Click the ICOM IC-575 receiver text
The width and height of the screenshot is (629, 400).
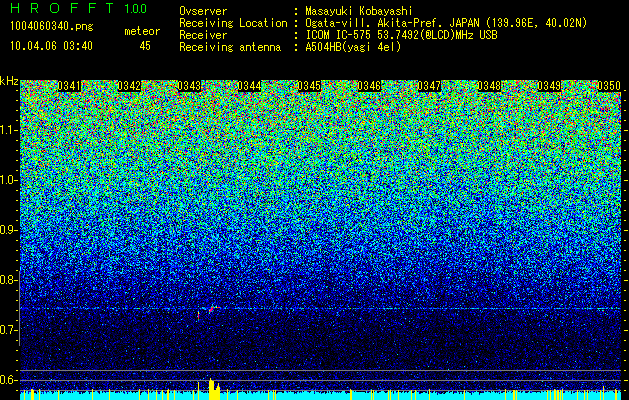(401, 35)
